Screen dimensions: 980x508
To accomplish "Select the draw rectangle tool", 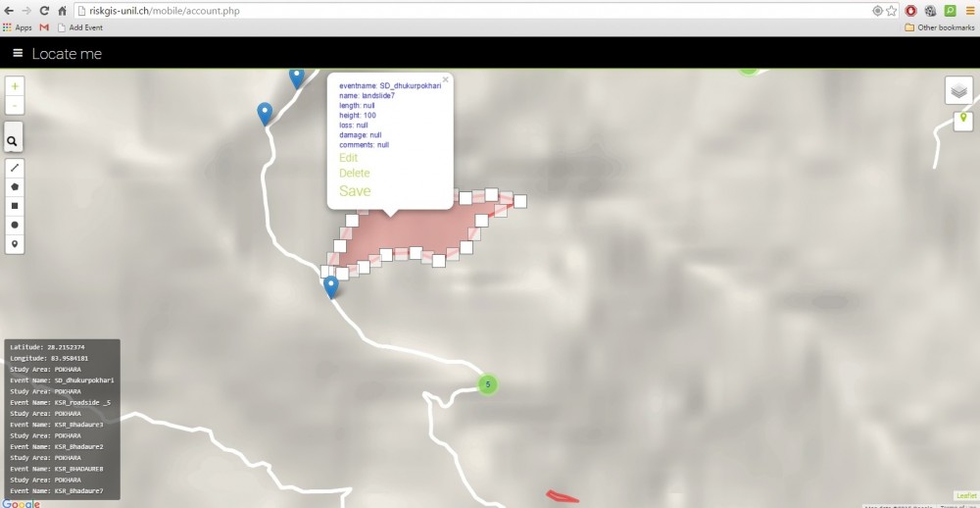I will tap(15, 206).
